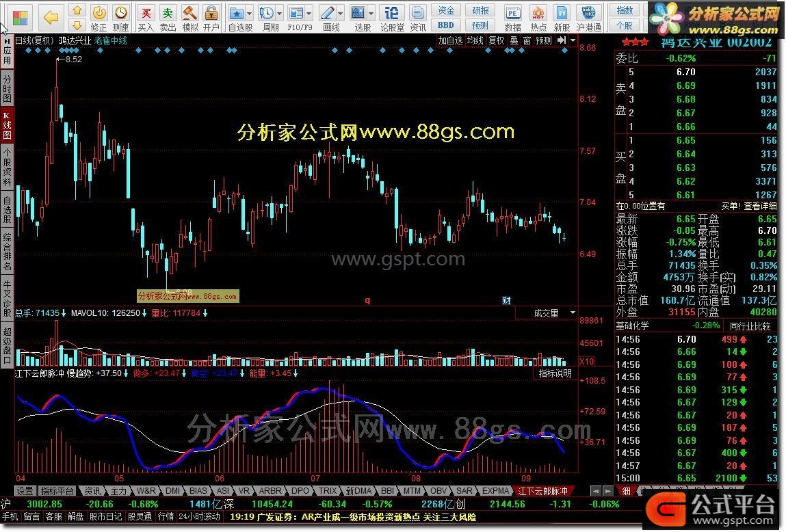786x532 pixels.
Task: Toggle the 复权 price adjustment option
Action: pos(496,40)
